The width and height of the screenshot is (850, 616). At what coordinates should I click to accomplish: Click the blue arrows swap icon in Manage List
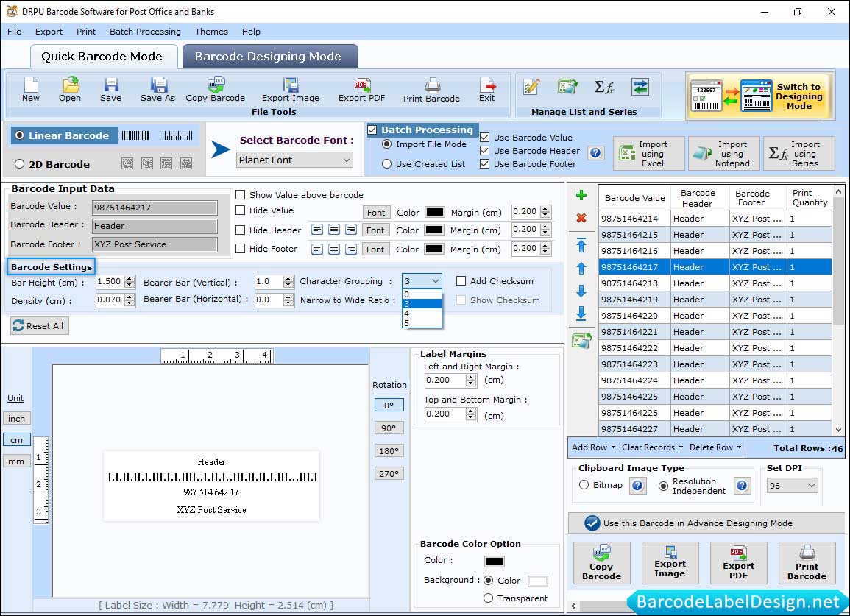pos(640,87)
